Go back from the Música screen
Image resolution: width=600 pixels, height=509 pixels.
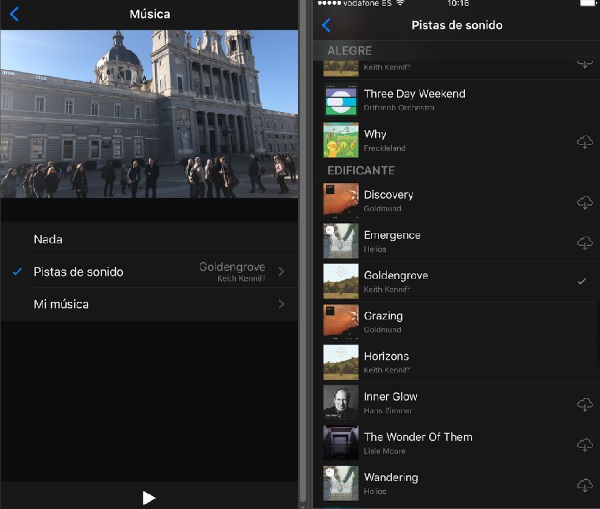click(14, 15)
